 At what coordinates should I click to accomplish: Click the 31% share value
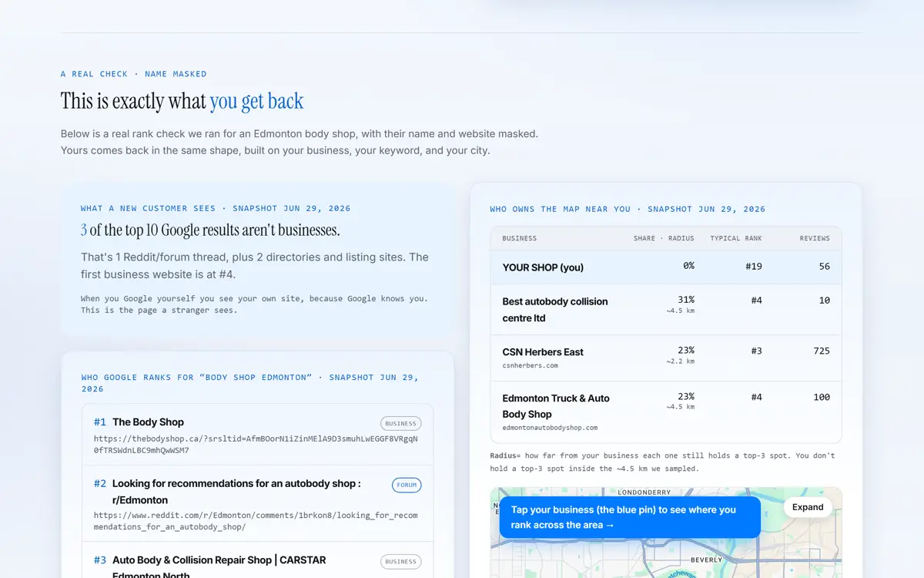[x=686, y=300]
